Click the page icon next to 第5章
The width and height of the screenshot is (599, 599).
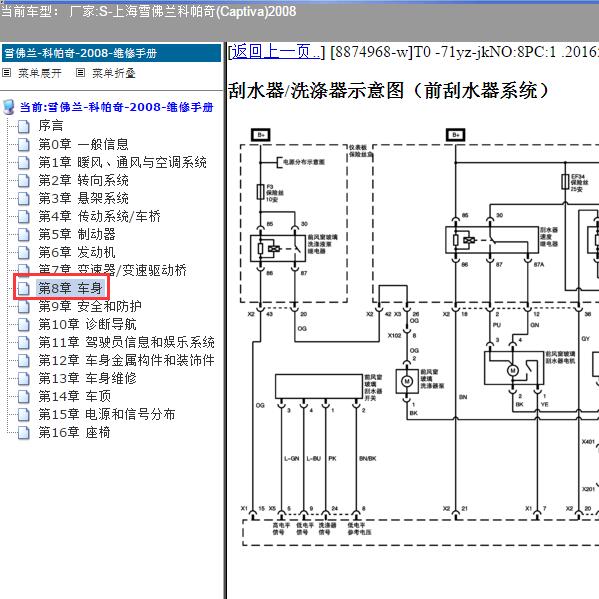click(x=24, y=235)
